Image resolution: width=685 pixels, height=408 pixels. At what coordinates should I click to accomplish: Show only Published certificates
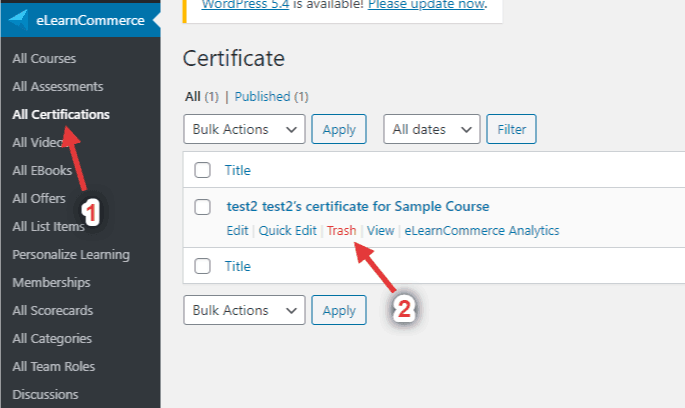click(x=271, y=97)
